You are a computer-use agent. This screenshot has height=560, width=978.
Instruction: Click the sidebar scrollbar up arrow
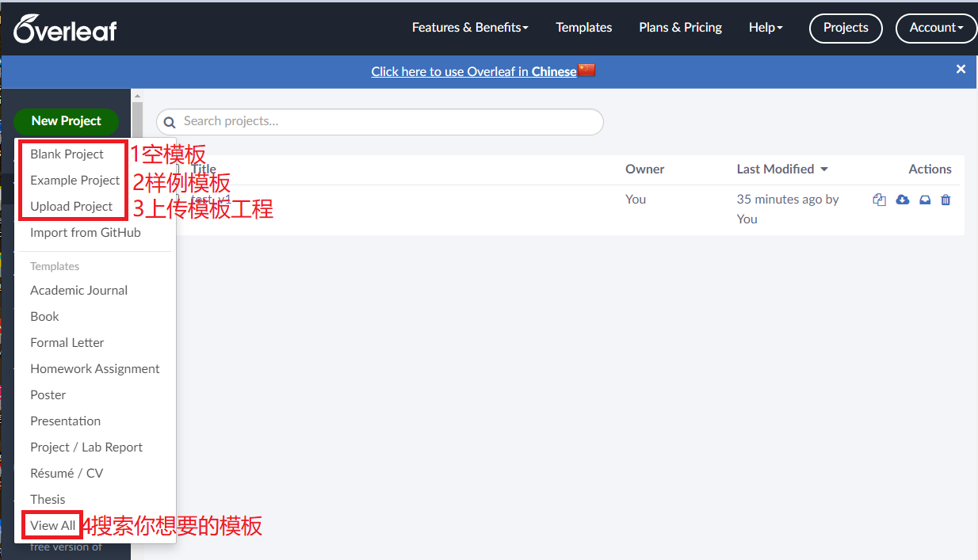[137, 96]
